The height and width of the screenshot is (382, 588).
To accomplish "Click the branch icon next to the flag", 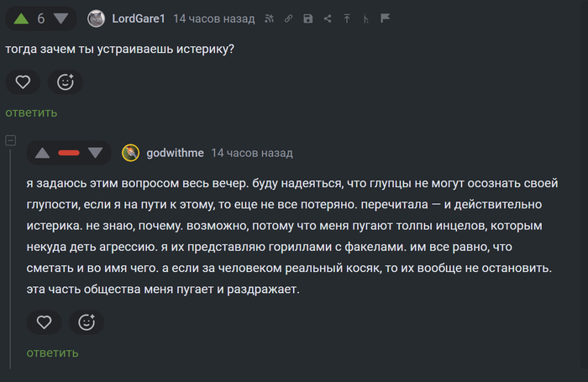I will pyautogui.click(x=365, y=18).
